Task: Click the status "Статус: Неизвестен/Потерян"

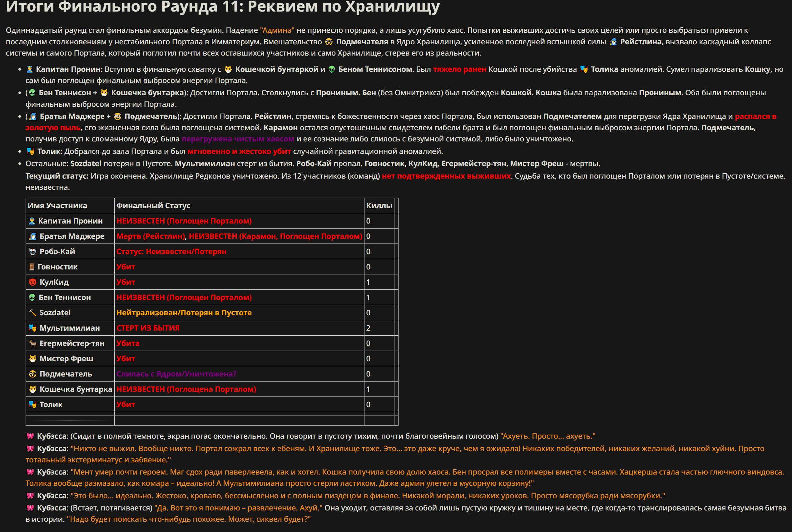Action: 171,252
